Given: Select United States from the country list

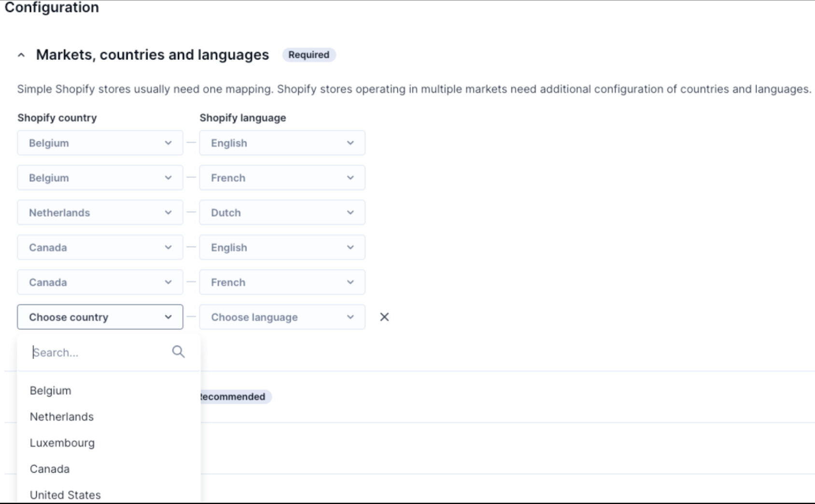Looking at the screenshot, I should [65, 495].
